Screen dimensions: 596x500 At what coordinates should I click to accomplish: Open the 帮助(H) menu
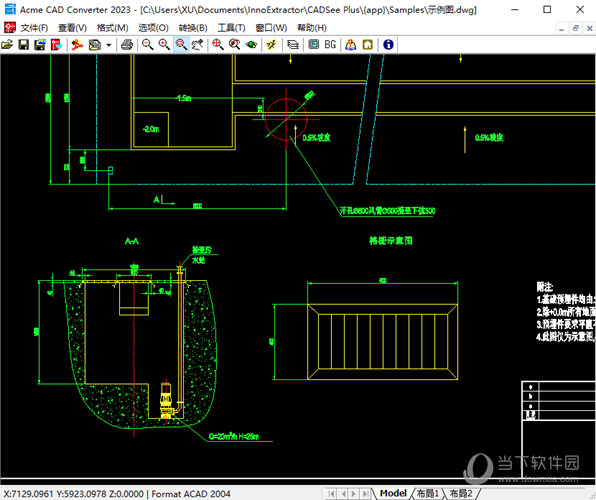click(312, 28)
